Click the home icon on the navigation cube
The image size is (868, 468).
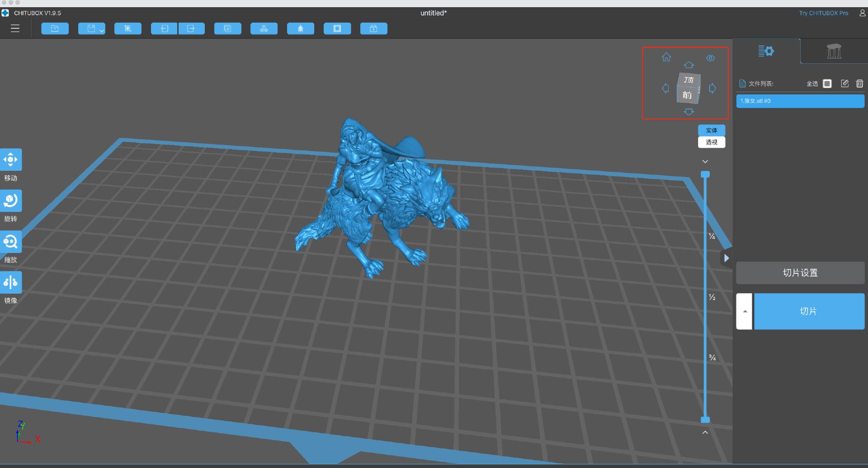click(666, 57)
